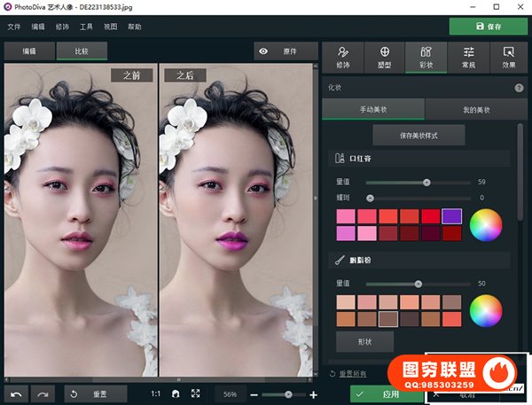Viewport: 532px width, 405px height.
Task: Click the fit-to-screen expand icon
Action: (196, 393)
